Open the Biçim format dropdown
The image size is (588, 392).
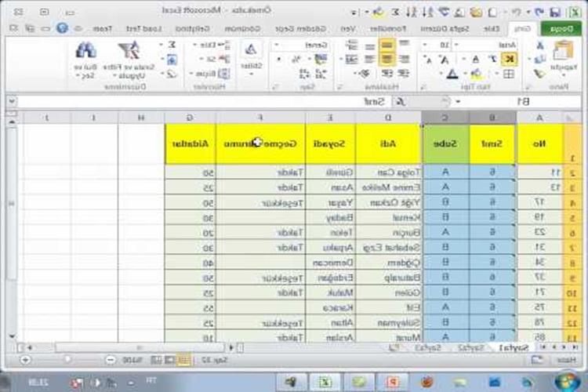(x=210, y=74)
